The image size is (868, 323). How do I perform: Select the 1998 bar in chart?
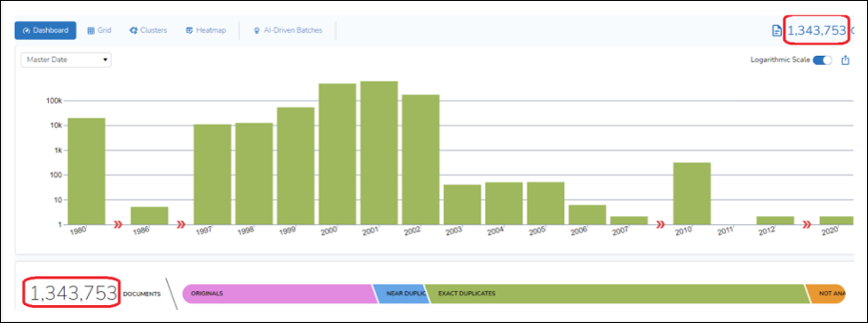(x=254, y=174)
